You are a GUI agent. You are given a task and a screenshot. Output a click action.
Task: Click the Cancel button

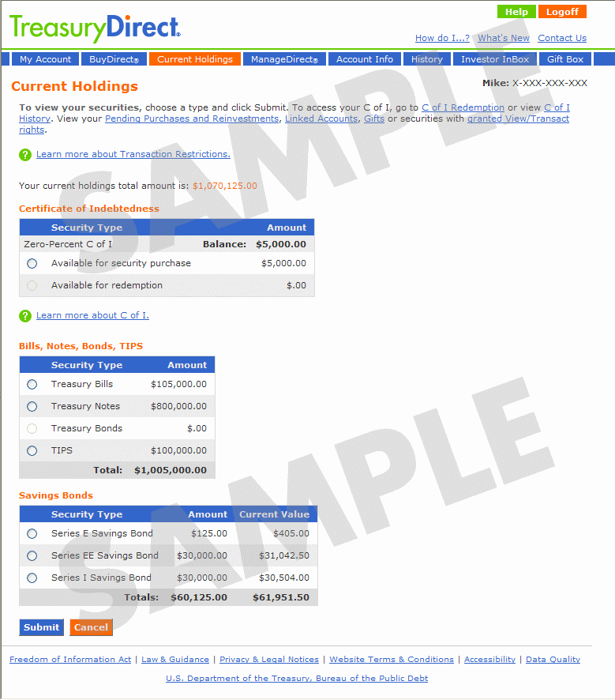point(91,627)
